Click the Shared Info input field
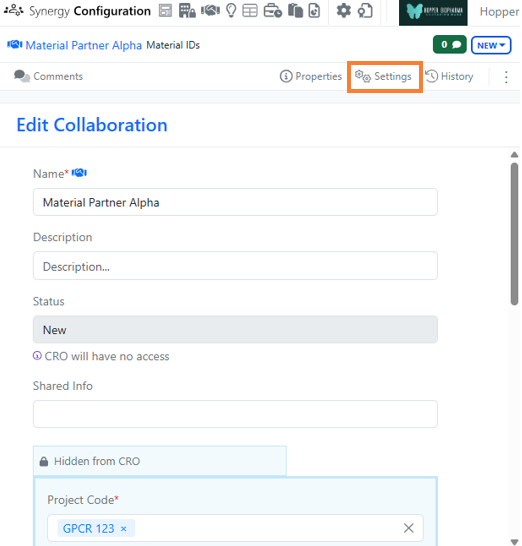This screenshot has height=546, width=522. click(235, 414)
